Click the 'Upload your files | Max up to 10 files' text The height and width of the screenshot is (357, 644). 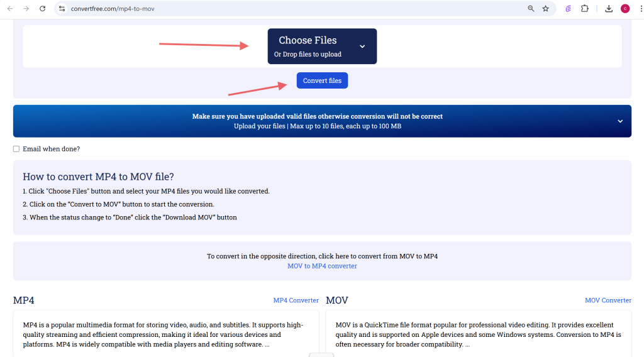pyautogui.click(x=318, y=126)
